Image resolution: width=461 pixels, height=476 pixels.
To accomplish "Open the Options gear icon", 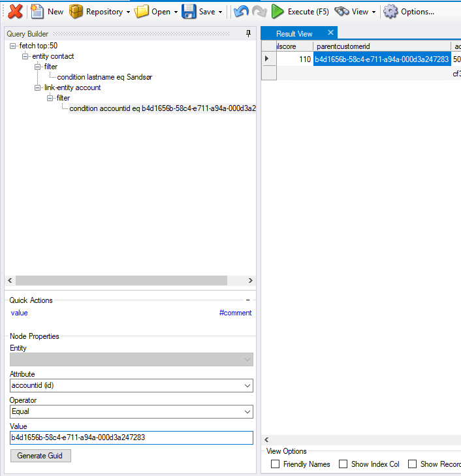I will click(x=390, y=11).
